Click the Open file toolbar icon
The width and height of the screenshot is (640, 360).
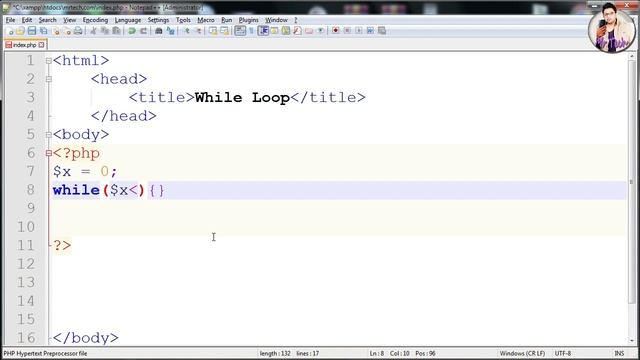pyautogui.click(x=20, y=31)
